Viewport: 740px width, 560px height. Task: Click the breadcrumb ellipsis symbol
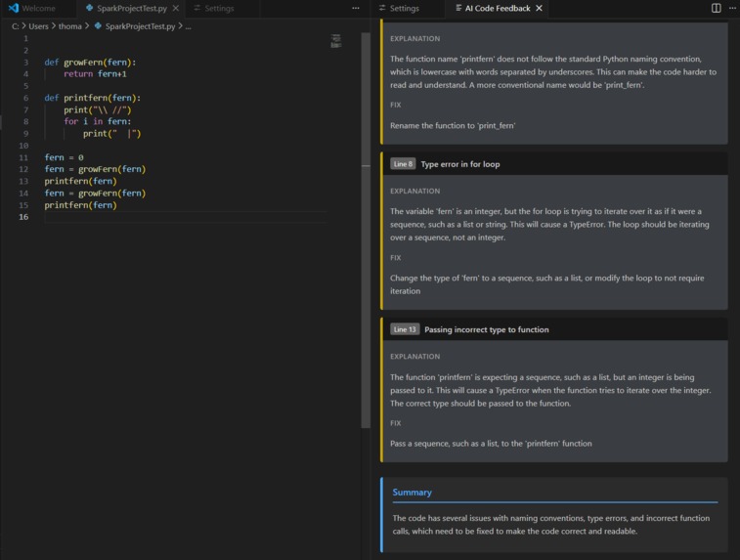189,26
